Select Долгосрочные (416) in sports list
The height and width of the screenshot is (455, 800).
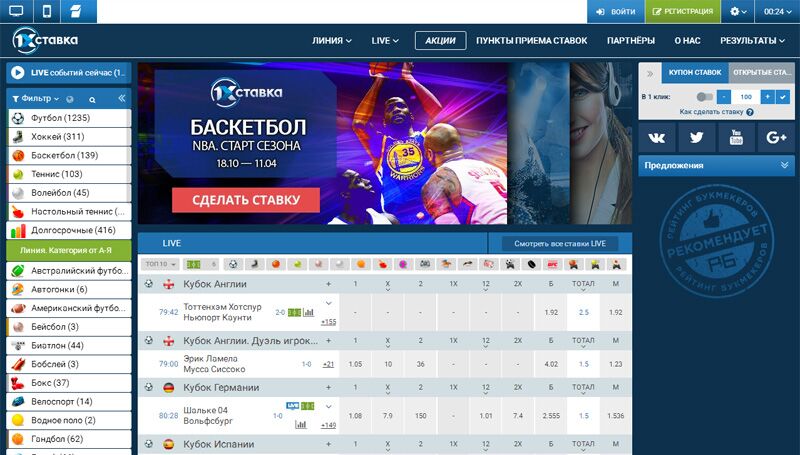click(x=69, y=230)
